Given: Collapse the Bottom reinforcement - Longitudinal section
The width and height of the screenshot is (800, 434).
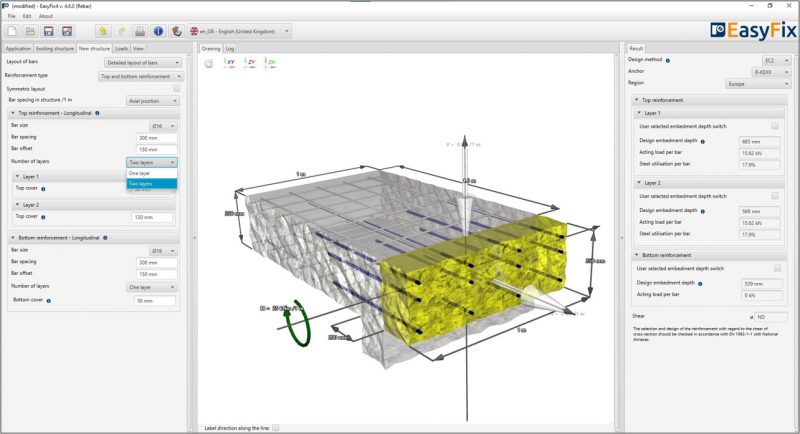Looking at the screenshot, I should click(x=13, y=238).
